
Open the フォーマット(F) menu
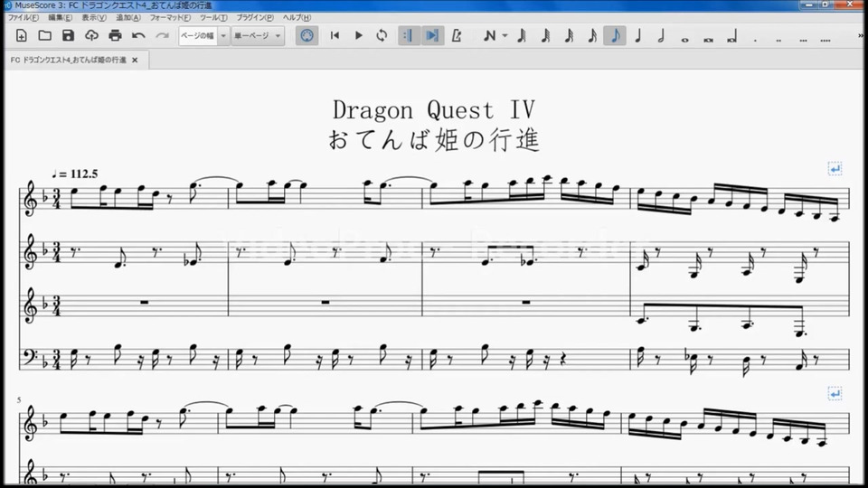pyautogui.click(x=170, y=18)
